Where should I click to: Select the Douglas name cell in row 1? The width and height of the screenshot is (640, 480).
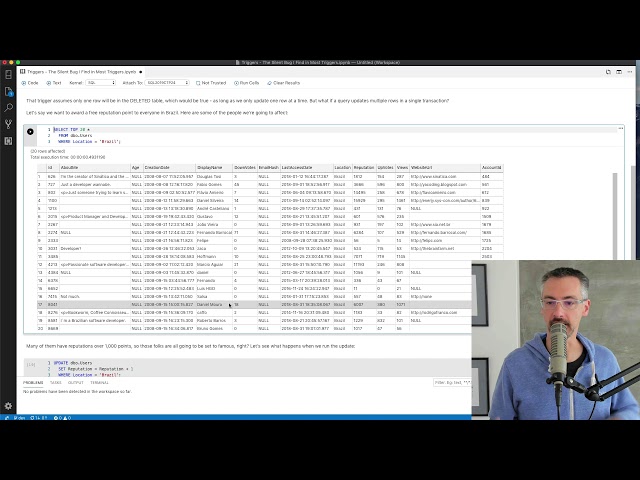[214, 177]
